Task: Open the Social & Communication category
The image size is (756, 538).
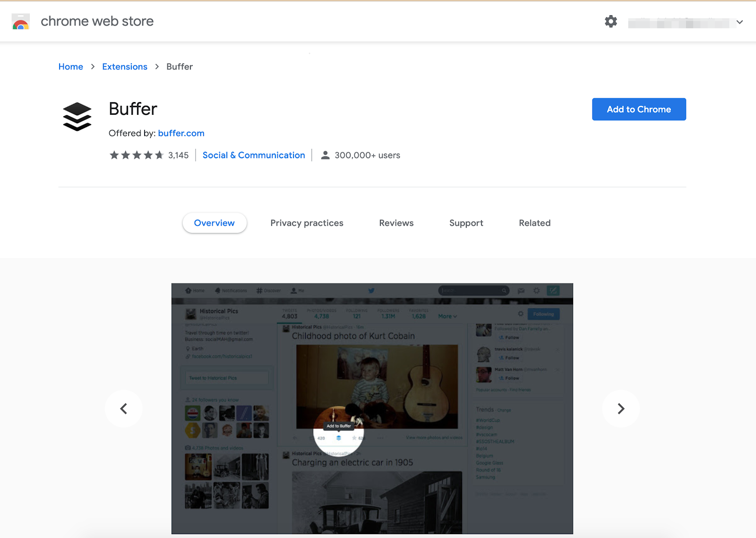Action: [254, 155]
